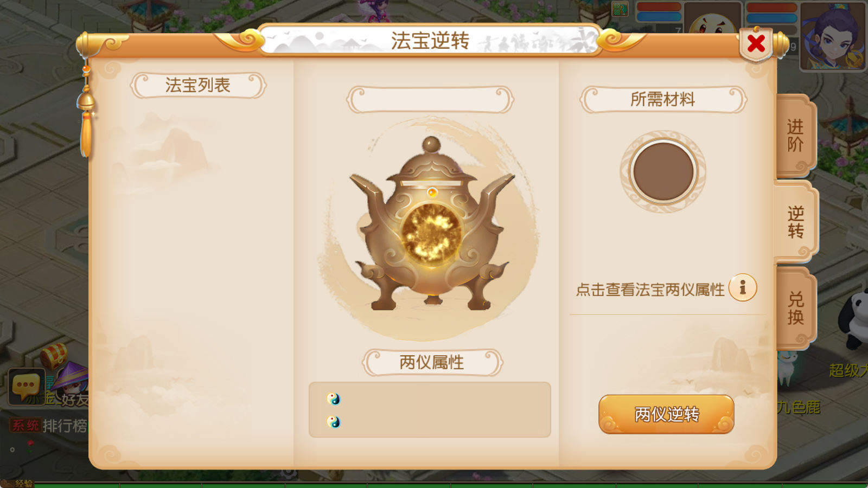Open the treasure chest icon

(x=54, y=355)
